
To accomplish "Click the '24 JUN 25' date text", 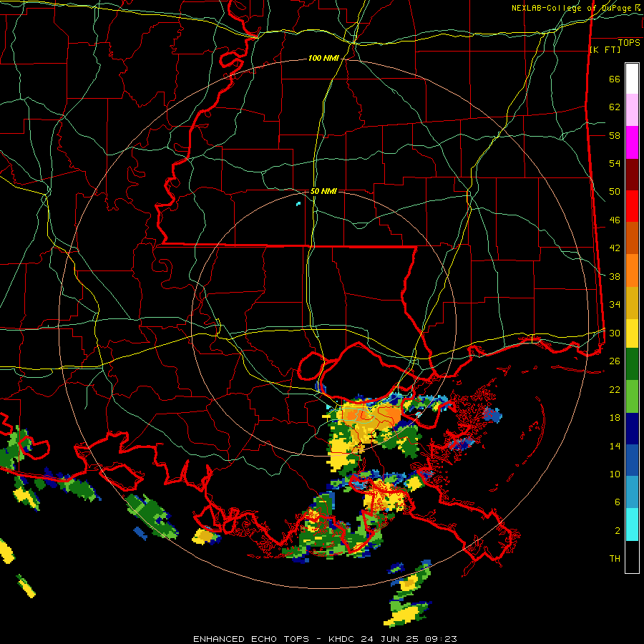I will click(x=391, y=639).
